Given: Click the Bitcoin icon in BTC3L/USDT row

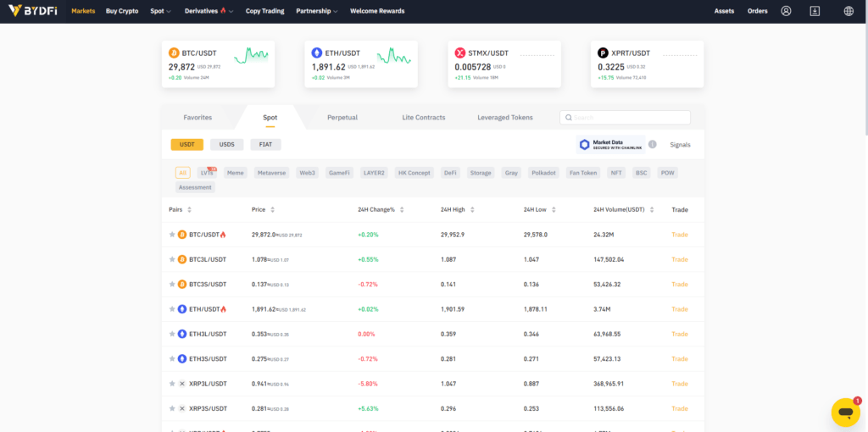Looking at the screenshot, I should pos(182,259).
